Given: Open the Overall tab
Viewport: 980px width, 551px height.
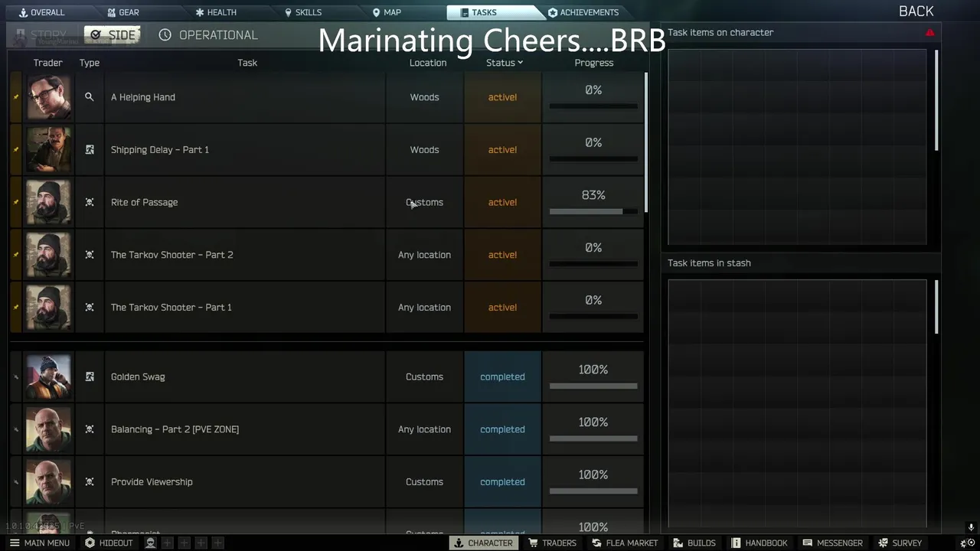Looking at the screenshot, I should pyautogui.click(x=41, y=12).
